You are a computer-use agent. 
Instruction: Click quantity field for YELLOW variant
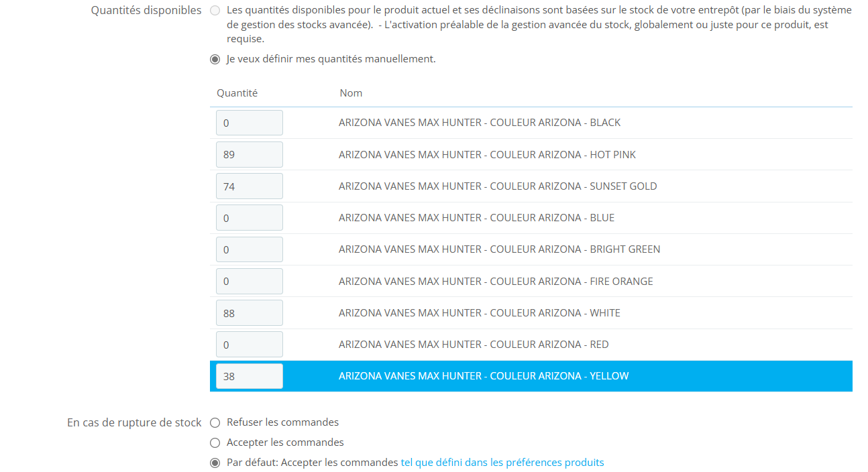(250, 376)
